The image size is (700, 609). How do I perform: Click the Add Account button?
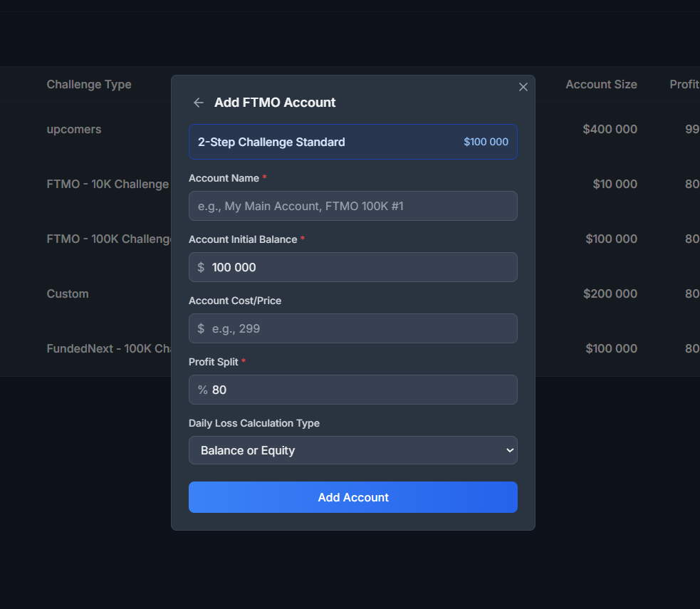353,497
